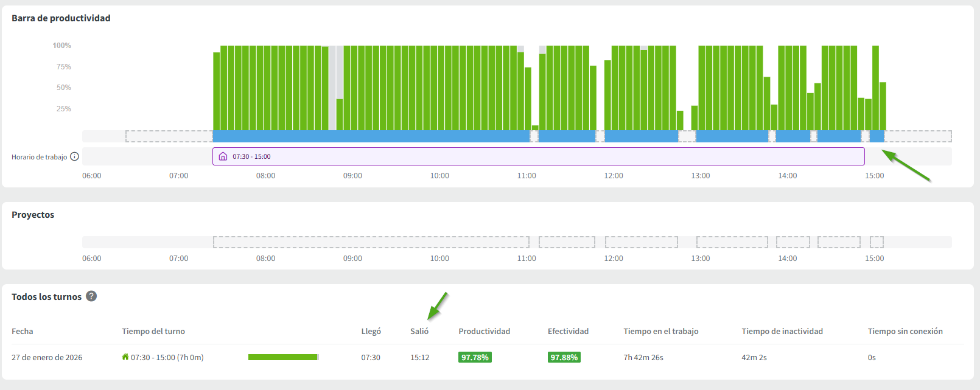Click the gray bar in the productivity chart before 09:00
Viewport: 980px width, 390px height.
332,85
